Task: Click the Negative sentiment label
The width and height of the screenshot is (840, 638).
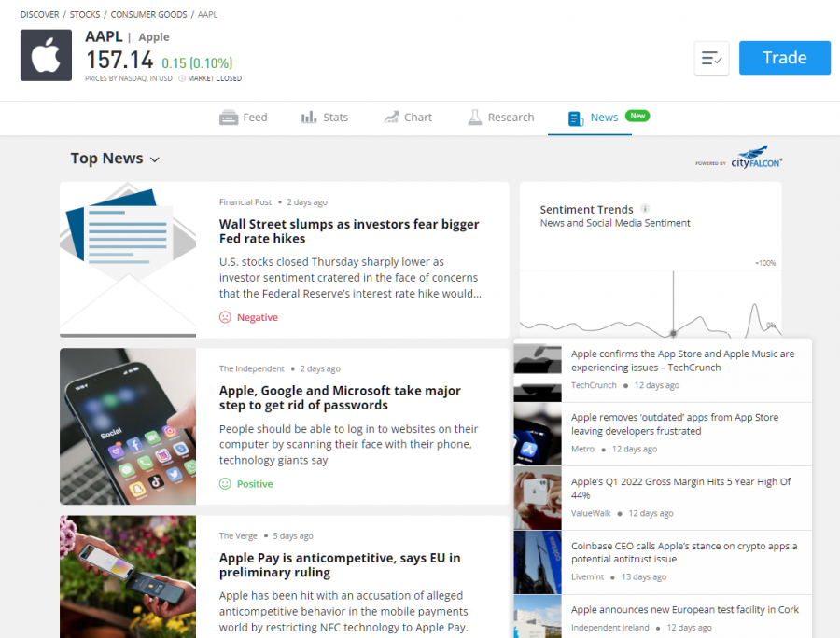Action: (x=258, y=317)
